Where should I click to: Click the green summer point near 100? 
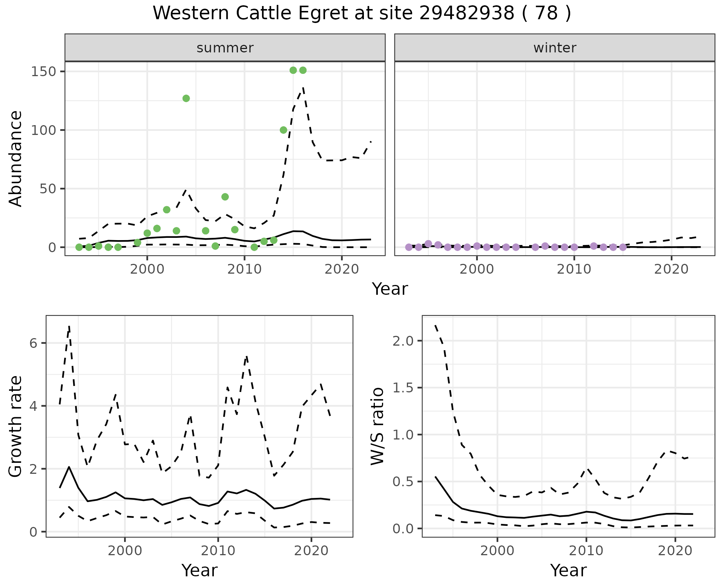pyautogui.click(x=284, y=130)
